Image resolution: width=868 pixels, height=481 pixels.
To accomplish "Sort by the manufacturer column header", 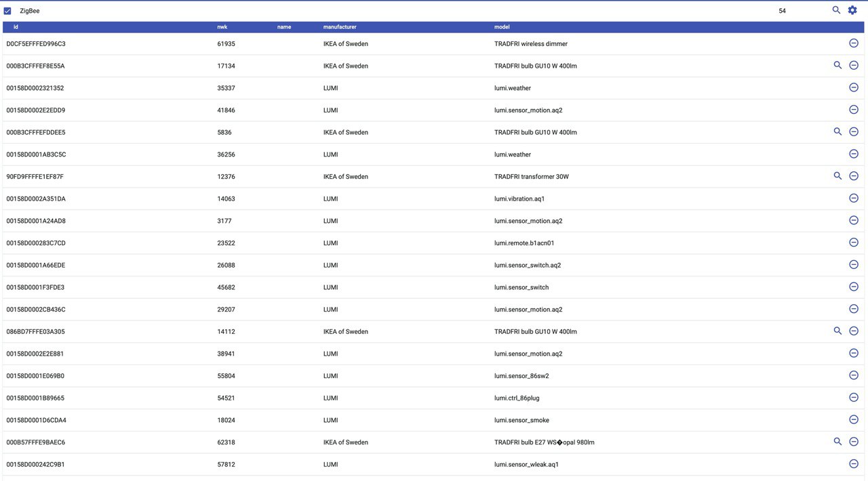I will (340, 27).
